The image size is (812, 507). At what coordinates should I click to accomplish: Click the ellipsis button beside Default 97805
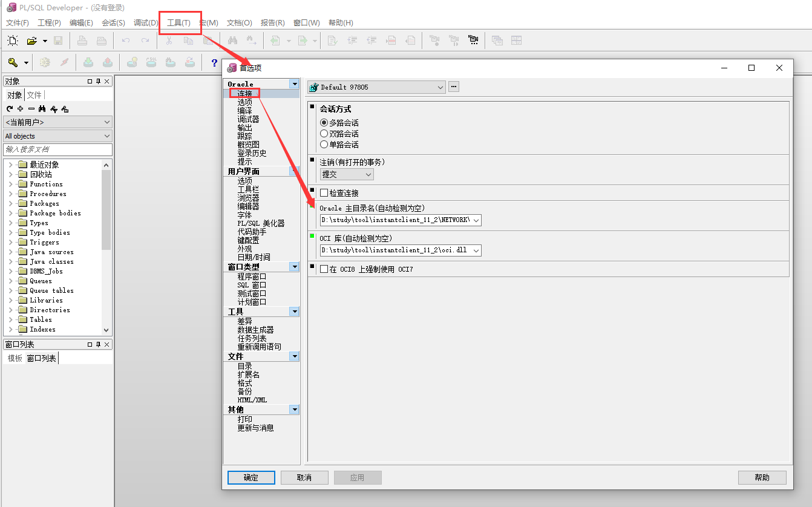pos(454,87)
